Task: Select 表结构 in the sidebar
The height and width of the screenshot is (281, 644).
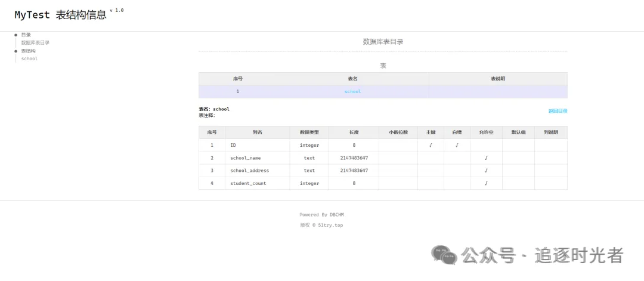Action: (x=28, y=51)
